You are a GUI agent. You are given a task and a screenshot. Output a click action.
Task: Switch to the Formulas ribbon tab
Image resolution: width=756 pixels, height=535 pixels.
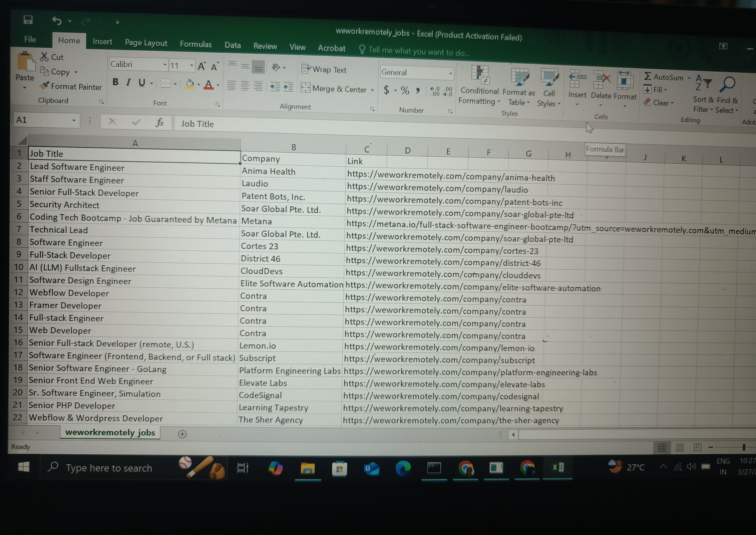pyautogui.click(x=196, y=44)
